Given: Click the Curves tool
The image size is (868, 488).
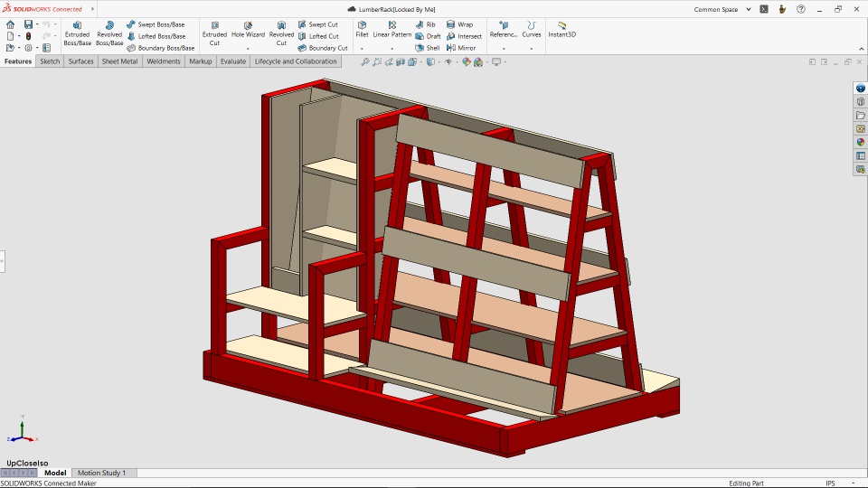Looking at the screenshot, I should pos(532,29).
